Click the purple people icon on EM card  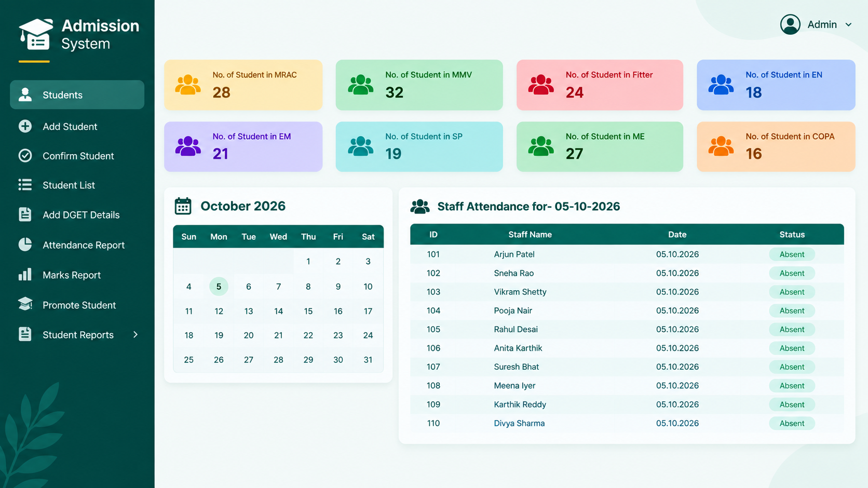pos(188,146)
